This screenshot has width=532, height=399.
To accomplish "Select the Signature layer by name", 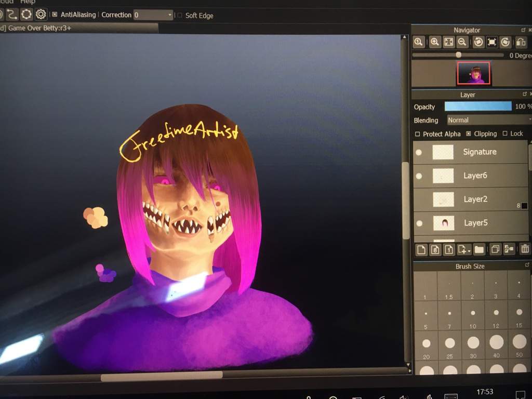I will 480,152.
